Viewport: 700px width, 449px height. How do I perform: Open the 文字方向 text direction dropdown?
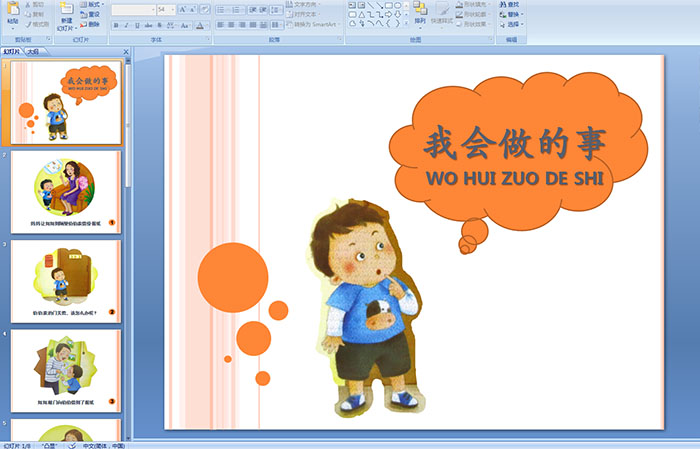[304, 4]
